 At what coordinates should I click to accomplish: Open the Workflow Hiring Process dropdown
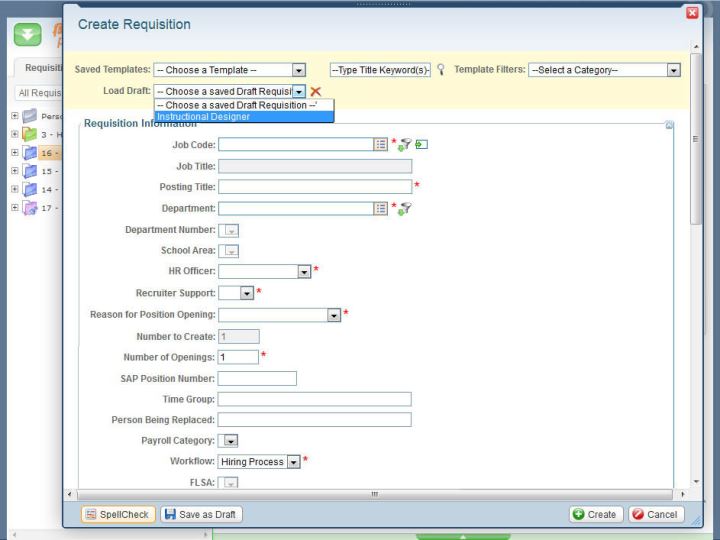coord(293,462)
